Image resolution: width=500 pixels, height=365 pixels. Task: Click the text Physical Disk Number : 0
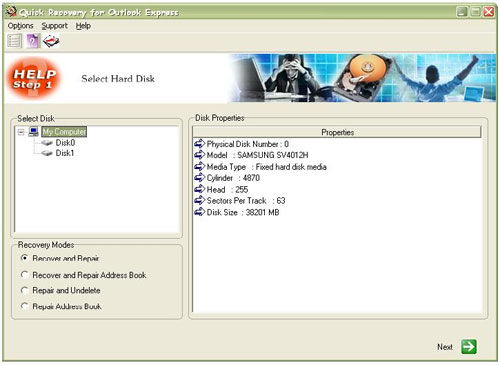[x=248, y=144]
